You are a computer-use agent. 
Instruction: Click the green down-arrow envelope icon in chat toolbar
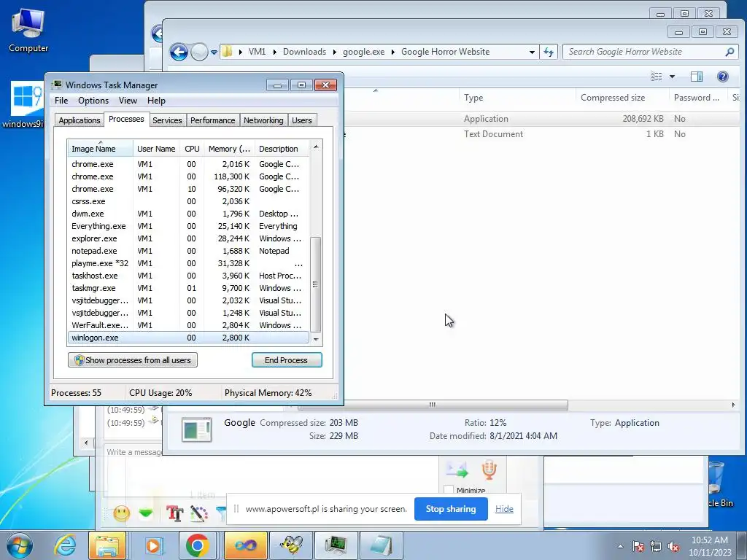coord(146,513)
